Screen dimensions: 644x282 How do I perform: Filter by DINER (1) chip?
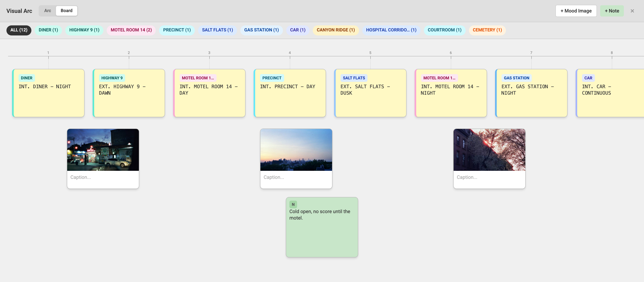click(x=48, y=30)
